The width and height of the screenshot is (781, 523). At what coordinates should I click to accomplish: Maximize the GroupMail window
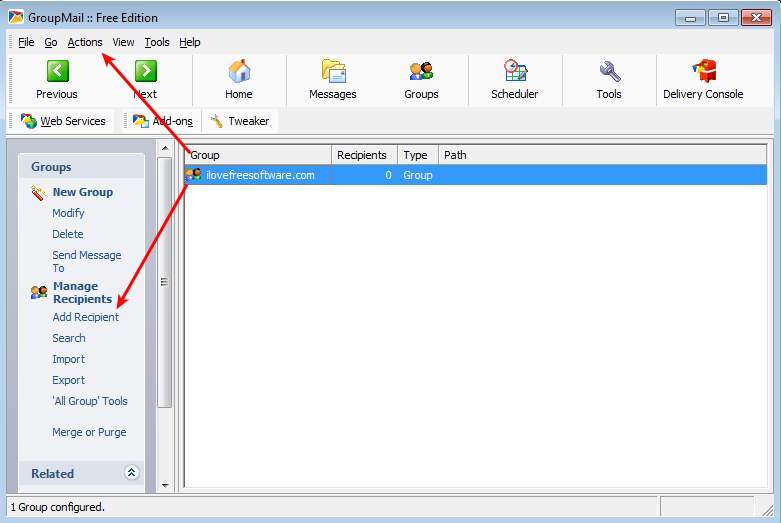coord(723,18)
